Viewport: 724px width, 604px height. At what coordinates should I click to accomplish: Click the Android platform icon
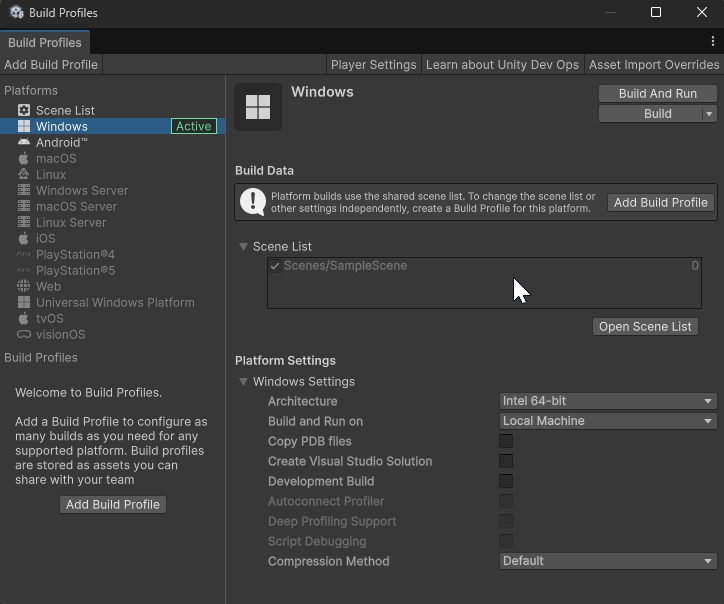pyautogui.click(x=24, y=142)
